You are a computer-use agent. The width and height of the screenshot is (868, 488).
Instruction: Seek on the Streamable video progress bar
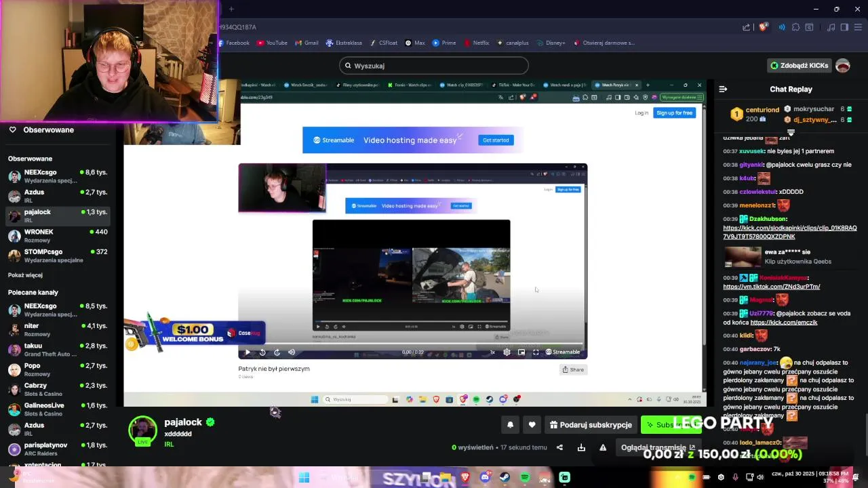(412, 345)
